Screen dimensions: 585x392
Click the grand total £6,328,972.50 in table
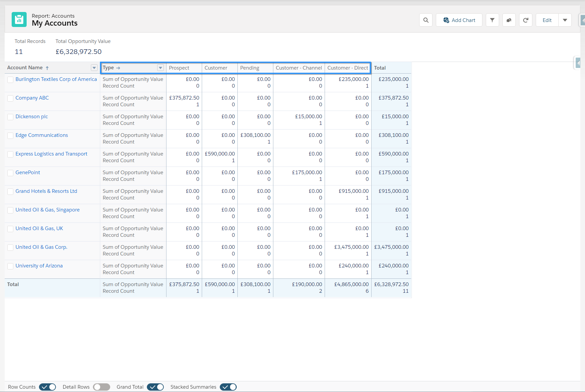tap(392, 284)
